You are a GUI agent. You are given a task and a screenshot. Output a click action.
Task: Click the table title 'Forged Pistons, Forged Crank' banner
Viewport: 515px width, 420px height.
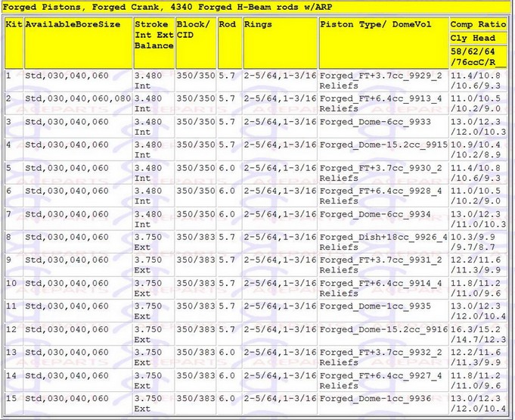(256, 8)
